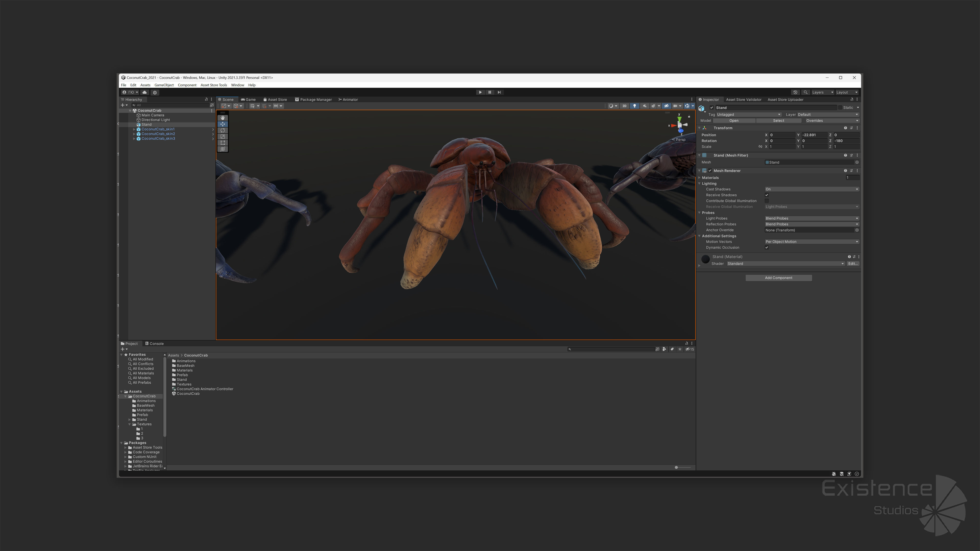
Task: Click the Step frame button
Action: [x=499, y=92]
